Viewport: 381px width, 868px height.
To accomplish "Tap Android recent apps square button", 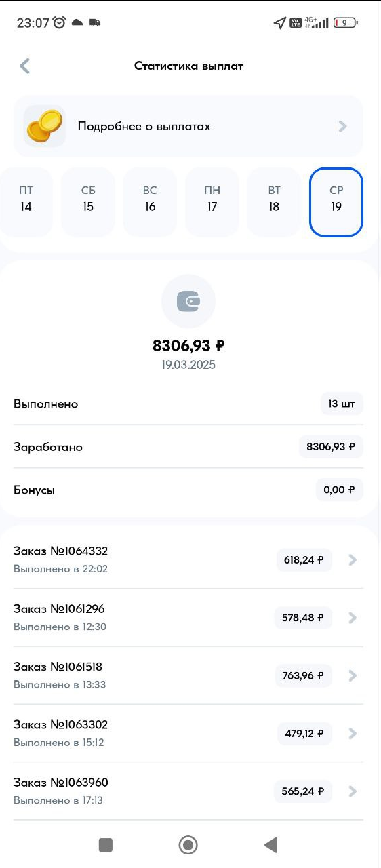I will coord(105,844).
